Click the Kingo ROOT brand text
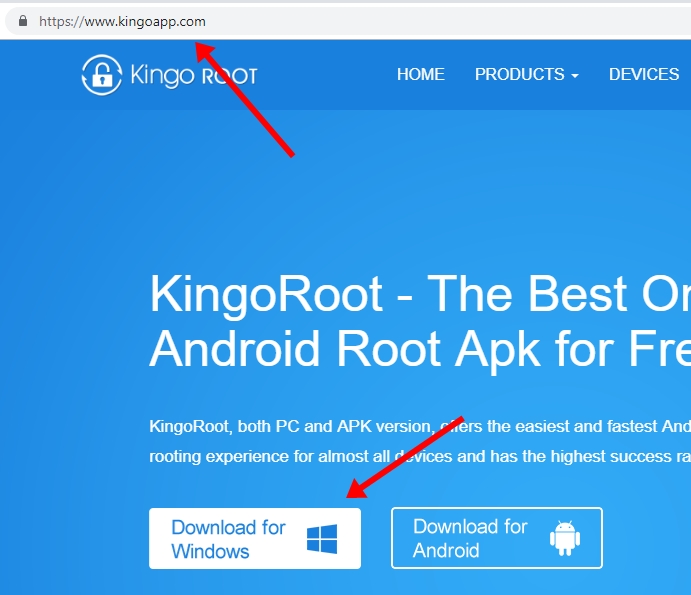This screenshot has height=595, width=691. point(194,75)
